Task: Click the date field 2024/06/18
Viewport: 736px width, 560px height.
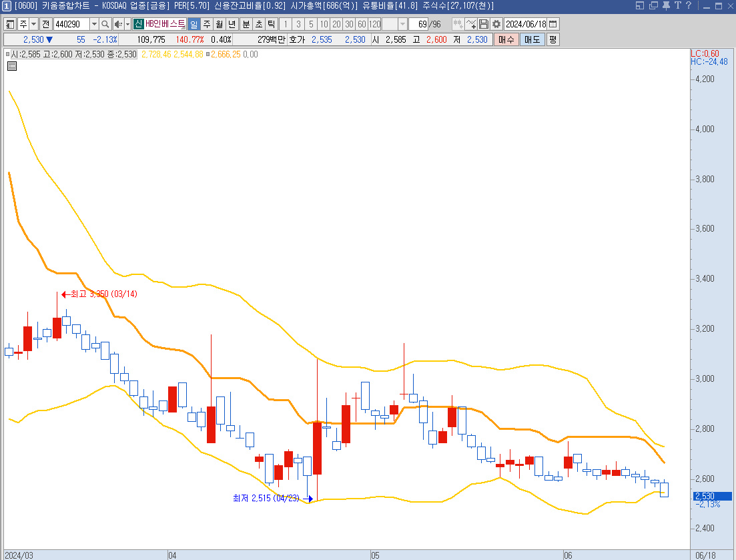Action: coord(526,24)
